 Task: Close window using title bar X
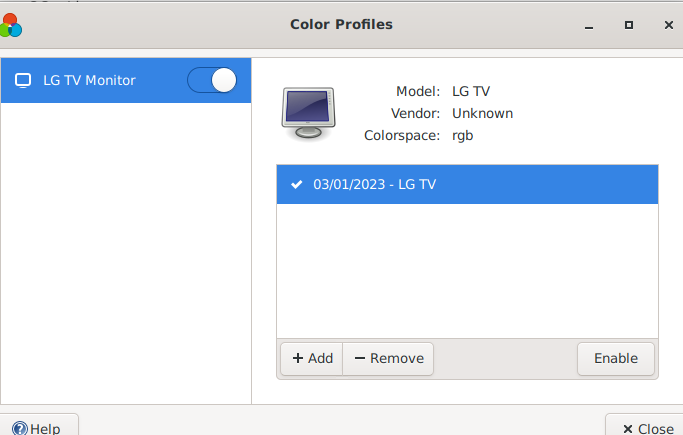pos(669,25)
